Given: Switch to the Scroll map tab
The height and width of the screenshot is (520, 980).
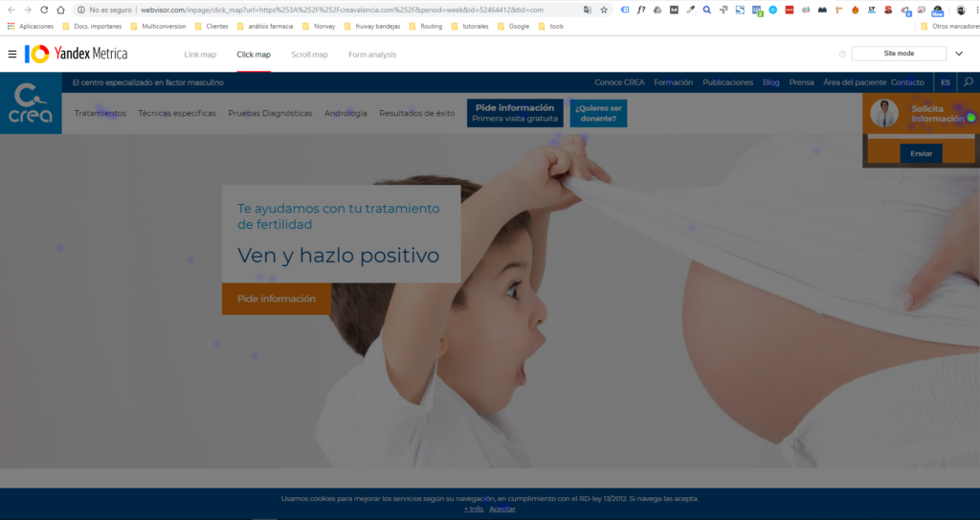Looking at the screenshot, I should 309,55.
